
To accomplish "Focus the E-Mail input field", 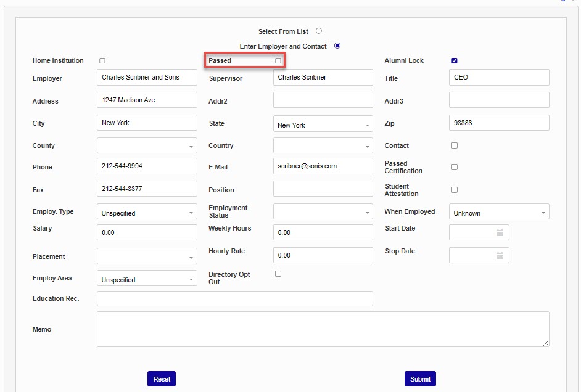I will pos(323,166).
